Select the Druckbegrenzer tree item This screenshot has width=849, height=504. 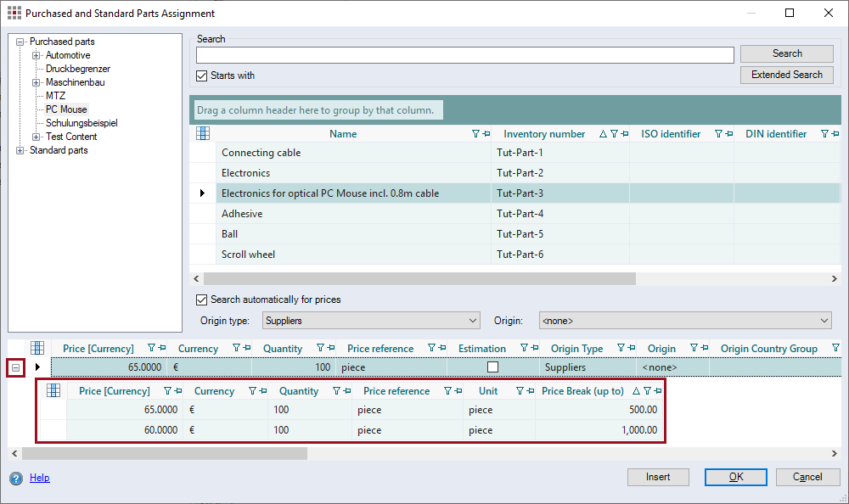(x=78, y=69)
